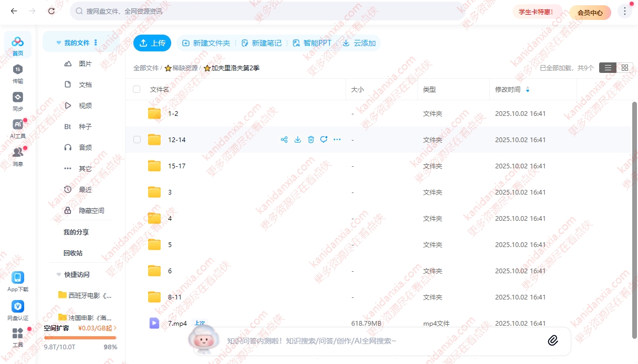Select 视频 in the left menu
Screen dimensions: 638x364
coord(85,105)
